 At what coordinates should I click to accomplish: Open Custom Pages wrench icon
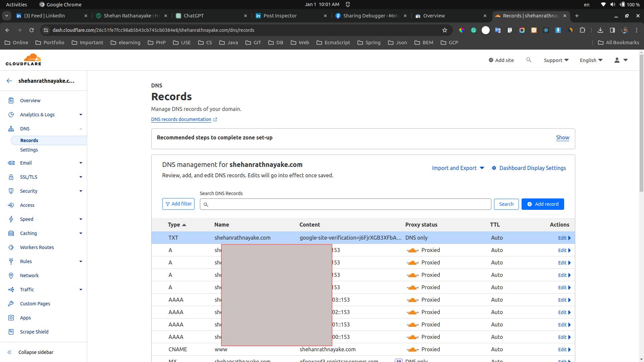click(x=11, y=304)
